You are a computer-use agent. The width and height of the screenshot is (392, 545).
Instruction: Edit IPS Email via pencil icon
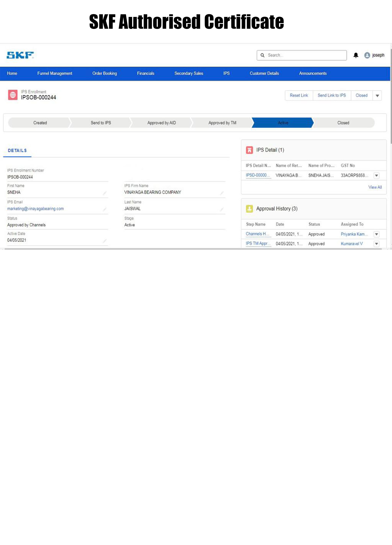[104, 209]
